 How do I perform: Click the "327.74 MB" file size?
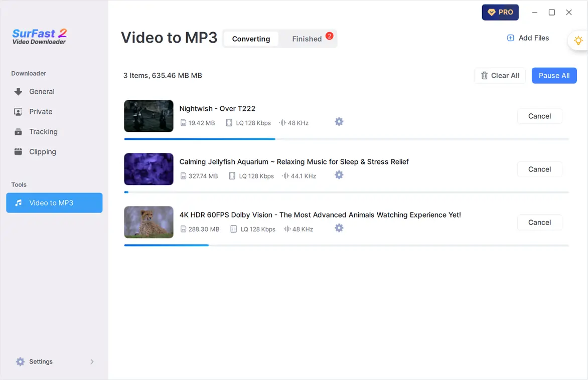tap(203, 176)
